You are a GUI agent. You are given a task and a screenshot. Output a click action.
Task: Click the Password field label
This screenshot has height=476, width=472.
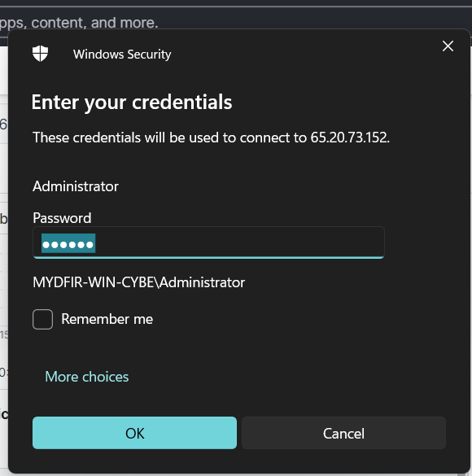click(62, 218)
